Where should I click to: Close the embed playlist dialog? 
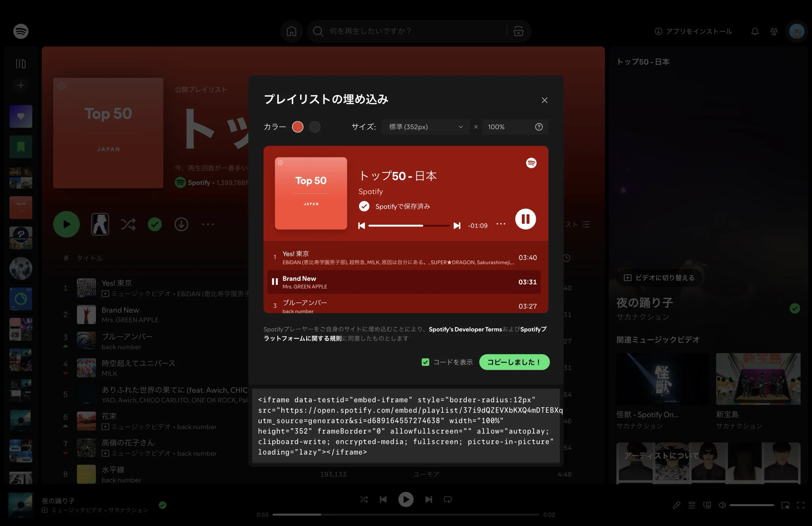pyautogui.click(x=545, y=100)
